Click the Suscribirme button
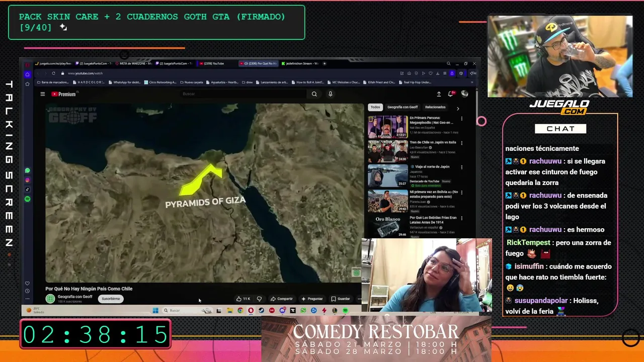644x362 pixels. click(x=111, y=299)
